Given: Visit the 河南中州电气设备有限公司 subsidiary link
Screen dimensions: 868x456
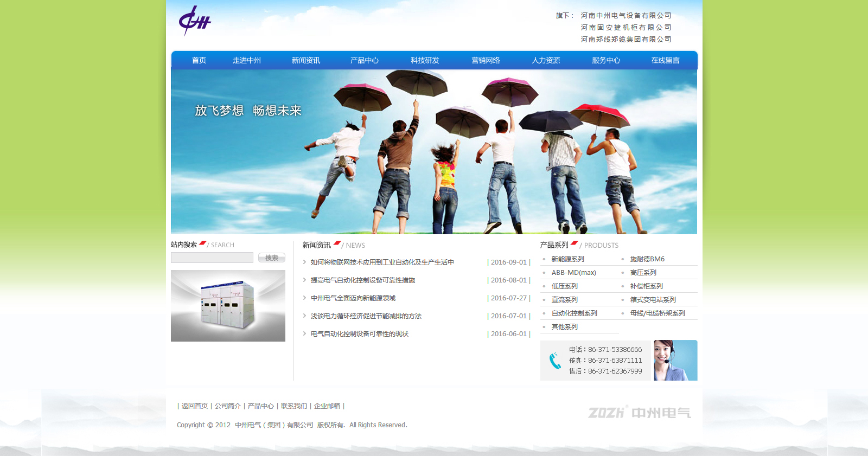Looking at the screenshot, I should (x=626, y=16).
